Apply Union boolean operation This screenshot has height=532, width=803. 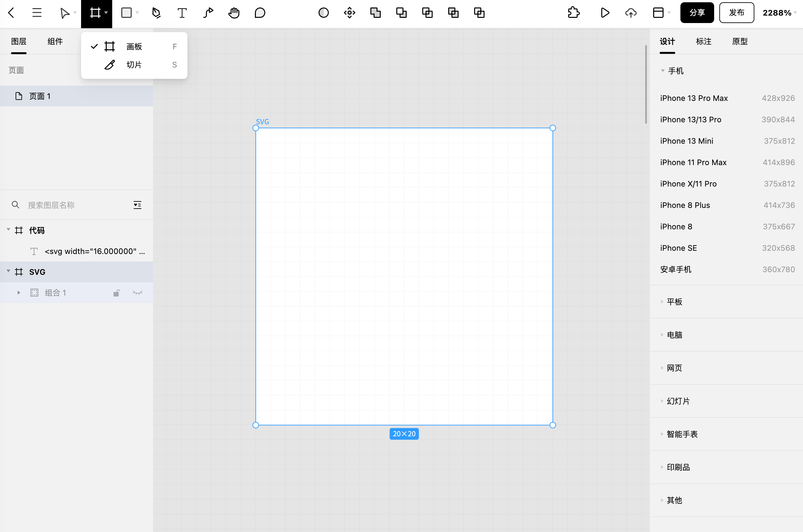tap(375, 13)
